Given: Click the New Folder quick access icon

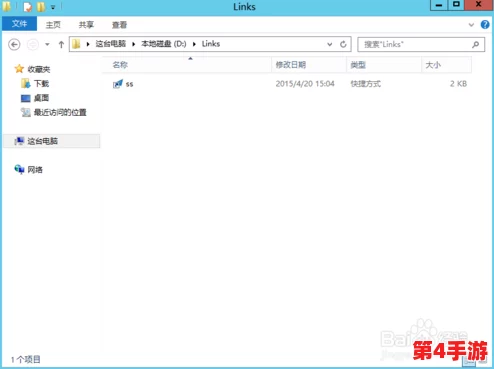Looking at the screenshot, I should 41,6.
